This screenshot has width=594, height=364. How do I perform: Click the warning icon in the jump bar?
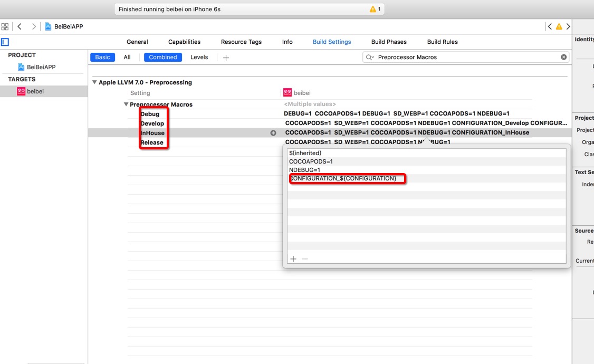click(x=559, y=26)
